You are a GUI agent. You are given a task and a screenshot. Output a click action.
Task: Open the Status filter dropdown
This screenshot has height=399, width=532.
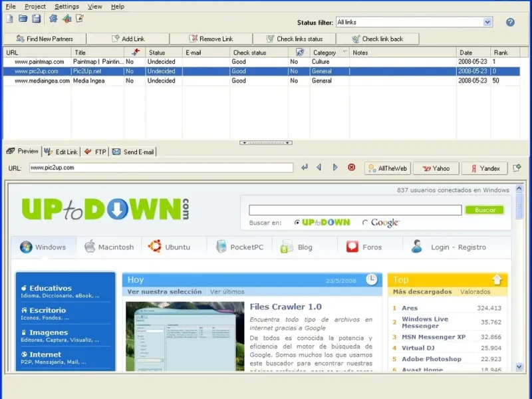point(487,23)
